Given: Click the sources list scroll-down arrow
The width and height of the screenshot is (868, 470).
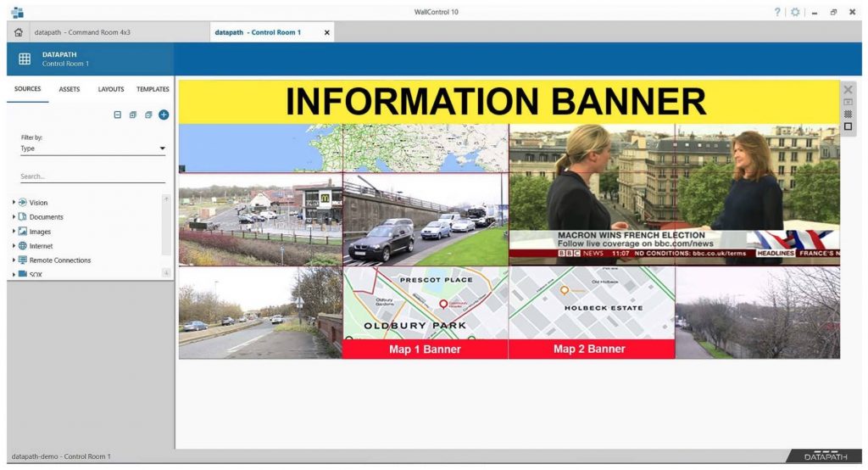Looking at the screenshot, I should (166, 272).
